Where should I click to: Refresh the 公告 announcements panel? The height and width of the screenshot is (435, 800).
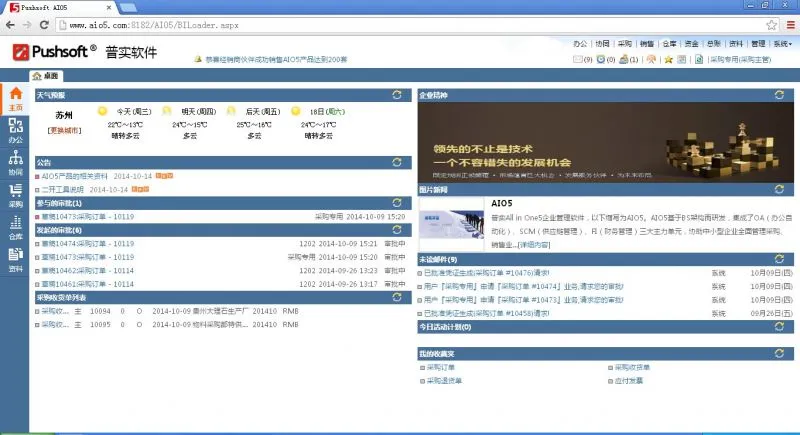[396, 162]
